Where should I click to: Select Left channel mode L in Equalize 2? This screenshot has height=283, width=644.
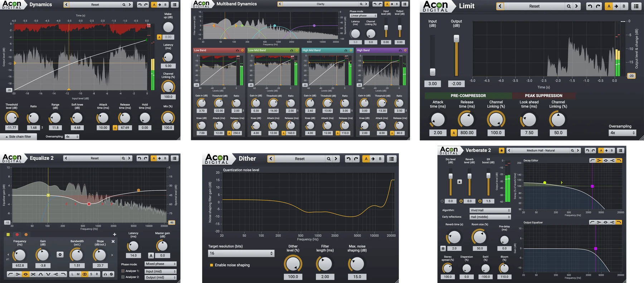[72, 274]
